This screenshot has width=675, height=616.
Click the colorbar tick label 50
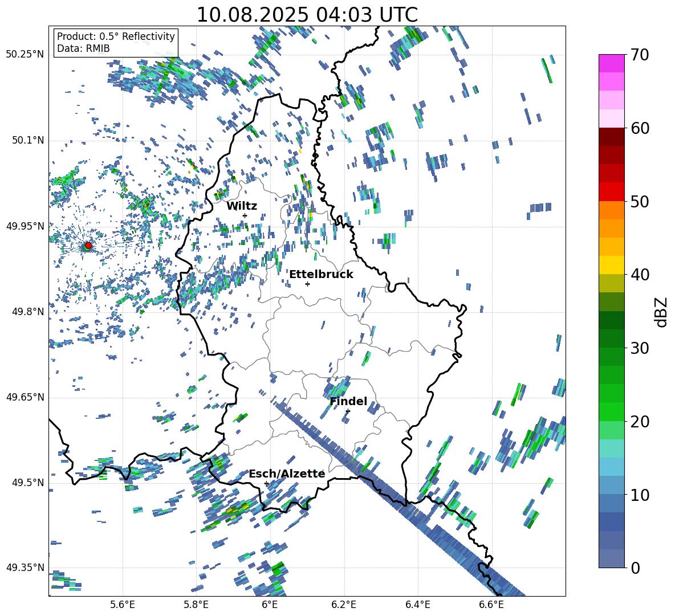tap(640, 201)
